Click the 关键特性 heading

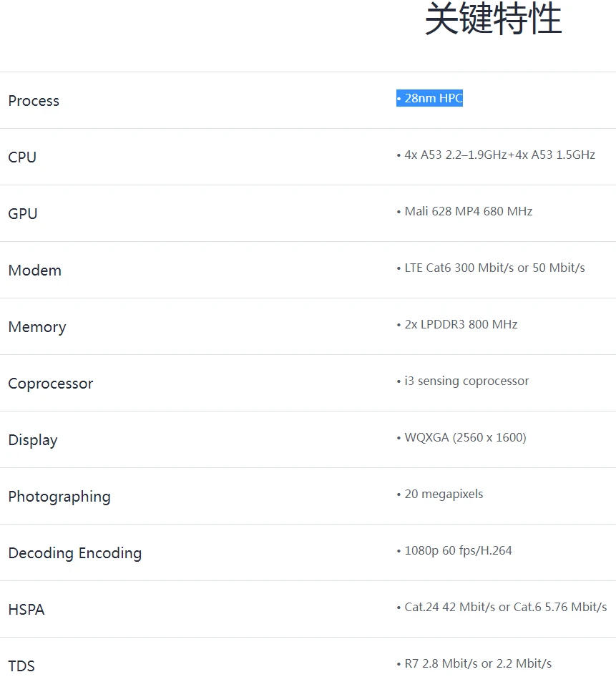coord(493,19)
